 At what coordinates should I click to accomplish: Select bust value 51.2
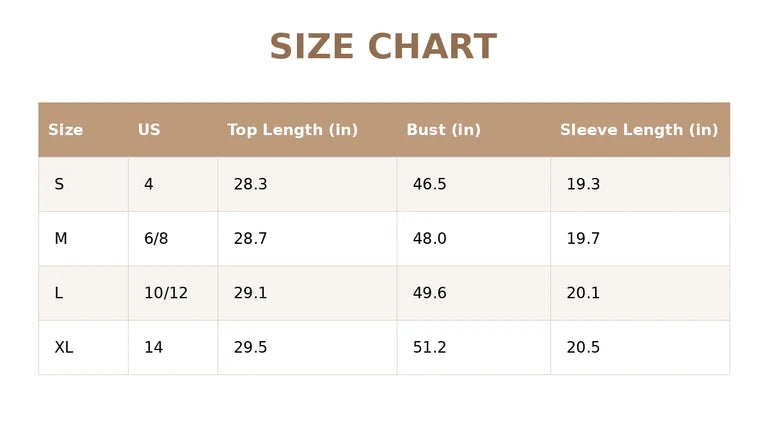click(430, 347)
